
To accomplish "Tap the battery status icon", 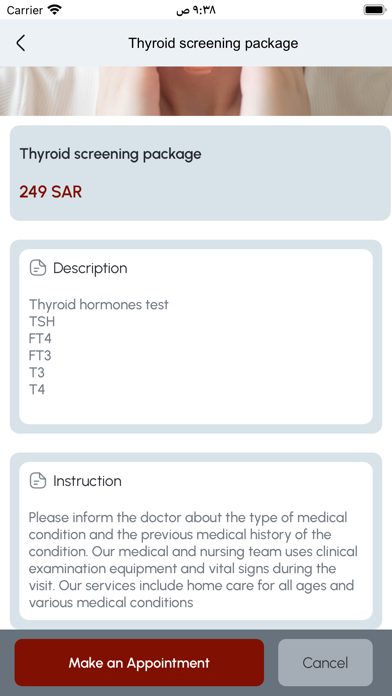I will click(x=375, y=10).
